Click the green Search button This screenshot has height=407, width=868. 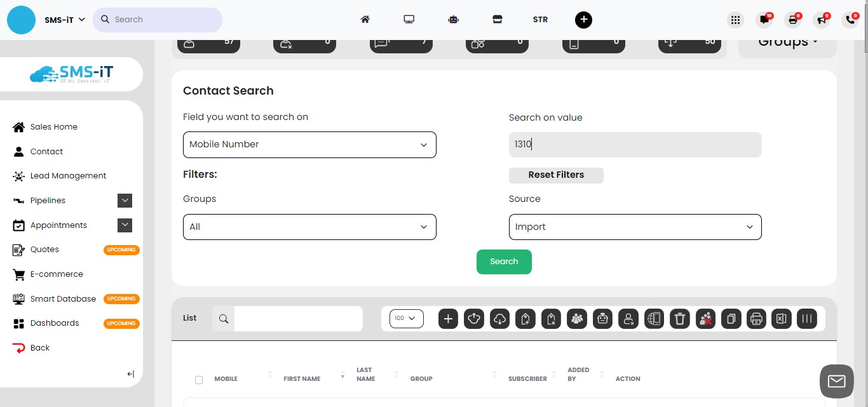pyautogui.click(x=504, y=261)
